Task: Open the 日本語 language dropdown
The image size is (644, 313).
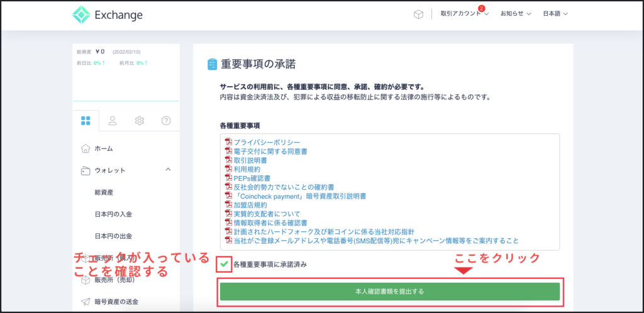Action: [555, 14]
